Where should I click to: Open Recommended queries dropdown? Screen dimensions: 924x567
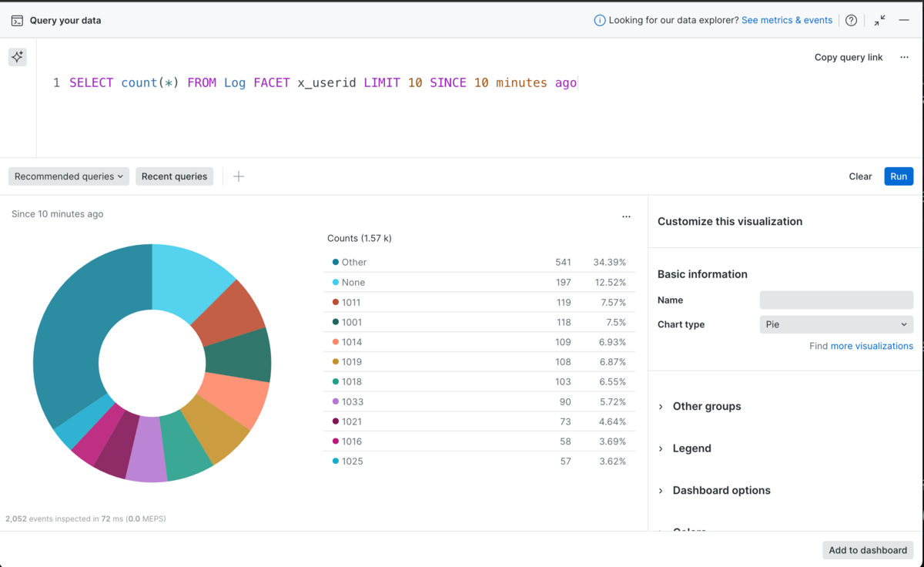point(69,176)
